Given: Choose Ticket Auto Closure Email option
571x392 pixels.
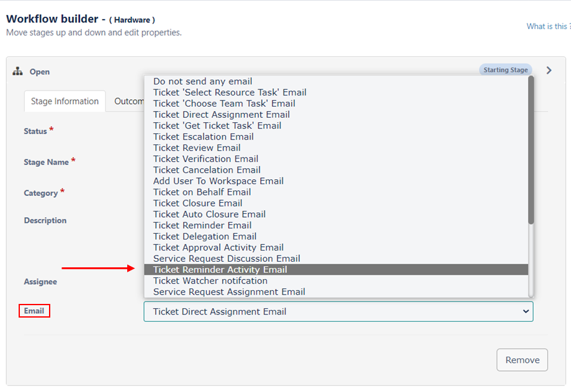Looking at the screenshot, I should tap(336, 215).
